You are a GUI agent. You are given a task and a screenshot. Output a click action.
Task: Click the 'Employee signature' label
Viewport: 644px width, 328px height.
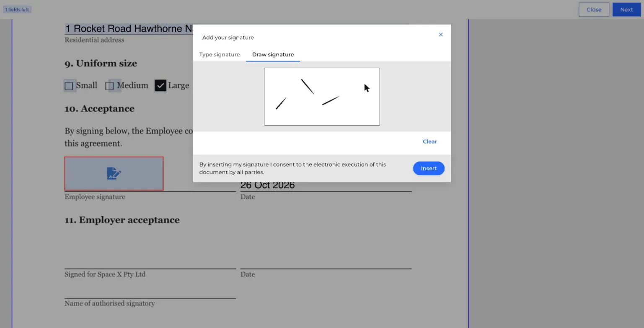(x=95, y=197)
